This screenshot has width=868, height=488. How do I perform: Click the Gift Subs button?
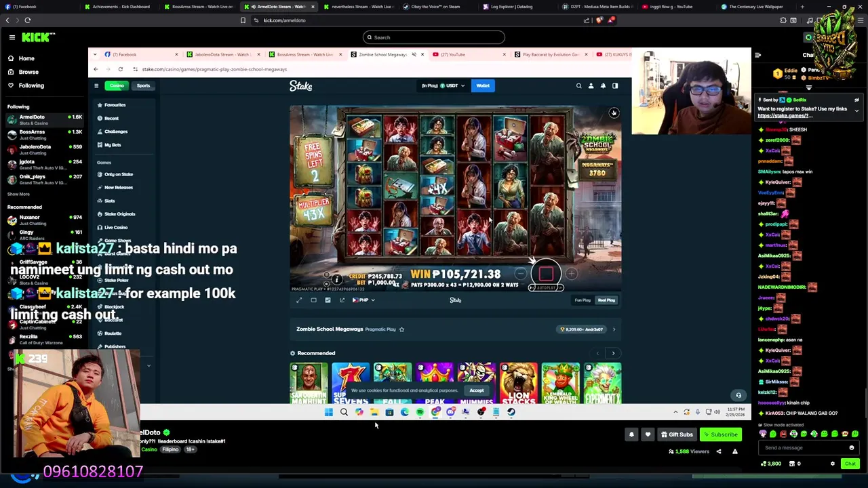677,434
